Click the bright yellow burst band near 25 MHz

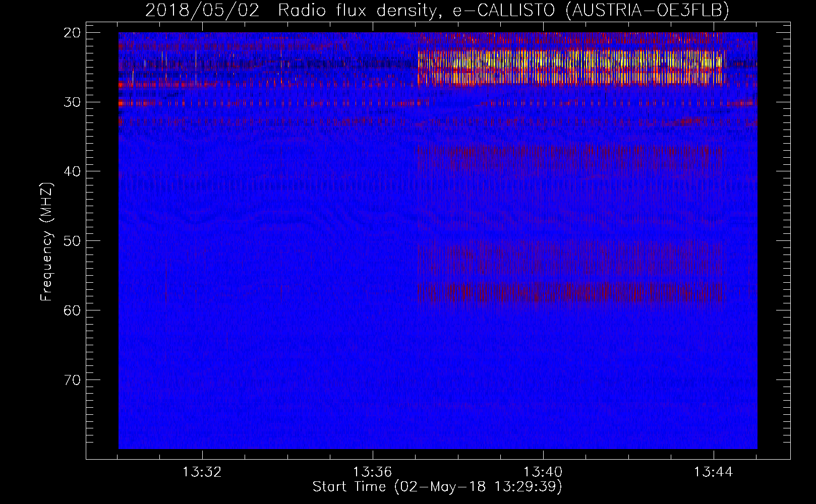coord(572,67)
